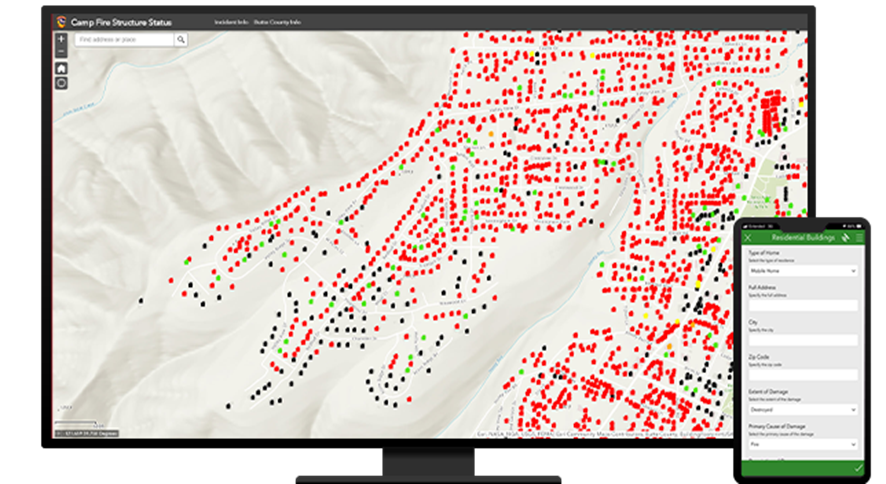Click the Cal Fire logo in header
The image size is (886, 484).
61,22
